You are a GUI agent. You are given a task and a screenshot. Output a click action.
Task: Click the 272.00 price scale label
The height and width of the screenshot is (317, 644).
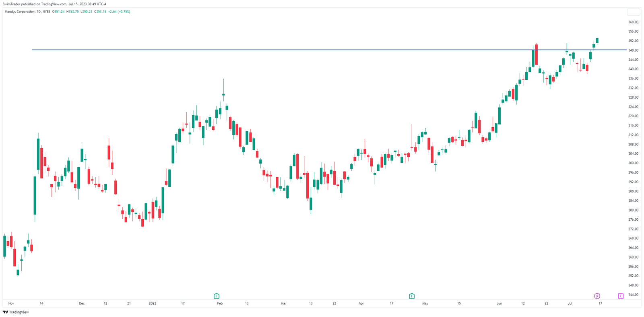633,229
